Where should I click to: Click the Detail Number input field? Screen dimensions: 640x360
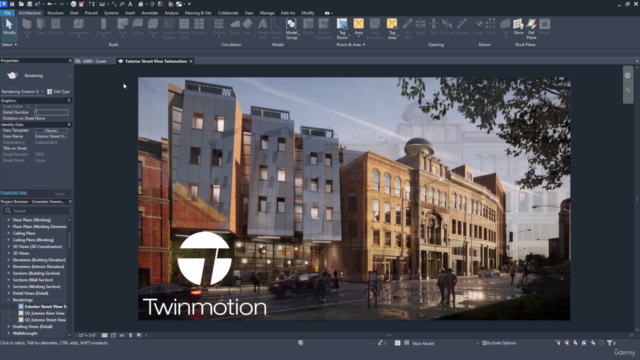tap(51, 112)
